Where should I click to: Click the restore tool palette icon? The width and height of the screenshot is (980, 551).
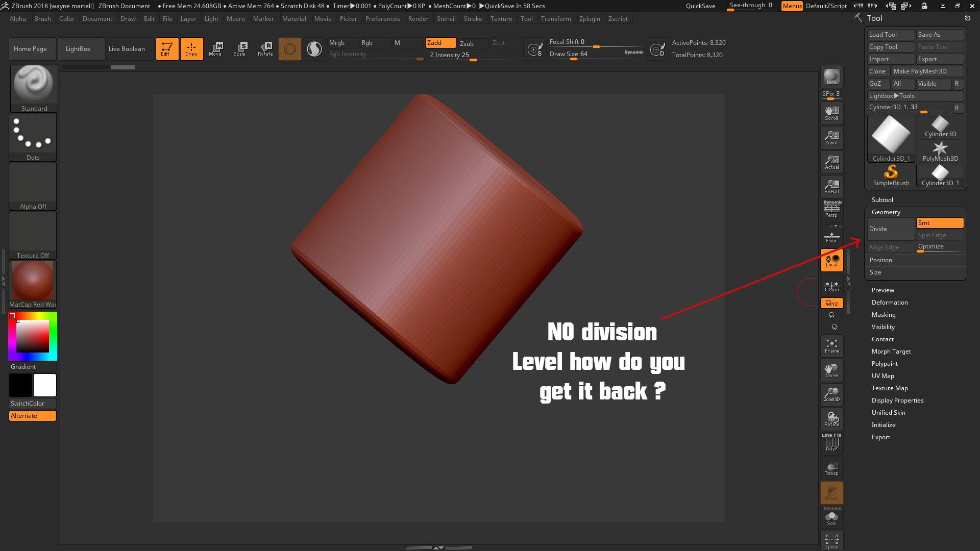(x=967, y=18)
